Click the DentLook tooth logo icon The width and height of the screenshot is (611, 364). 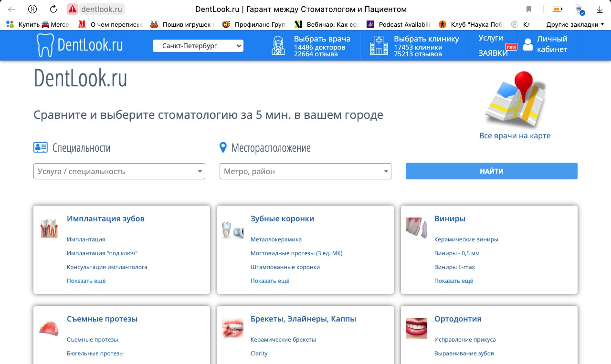point(45,45)
